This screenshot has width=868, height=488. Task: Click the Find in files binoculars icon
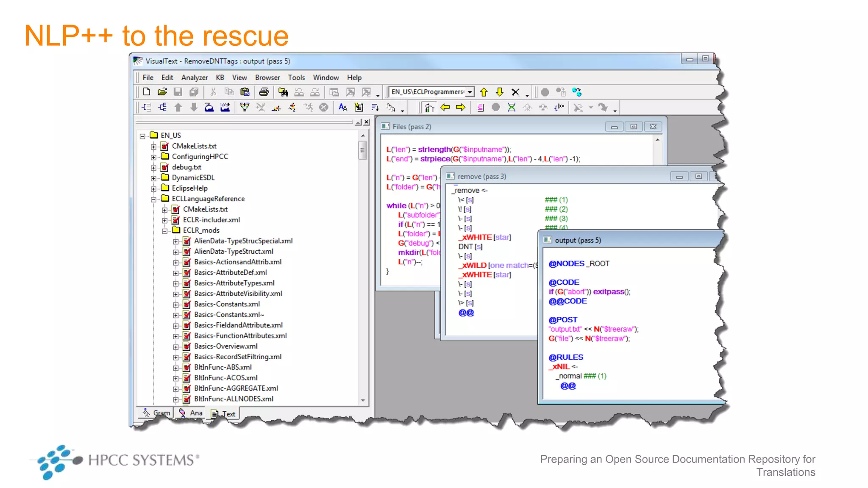(x=283, y=92)
